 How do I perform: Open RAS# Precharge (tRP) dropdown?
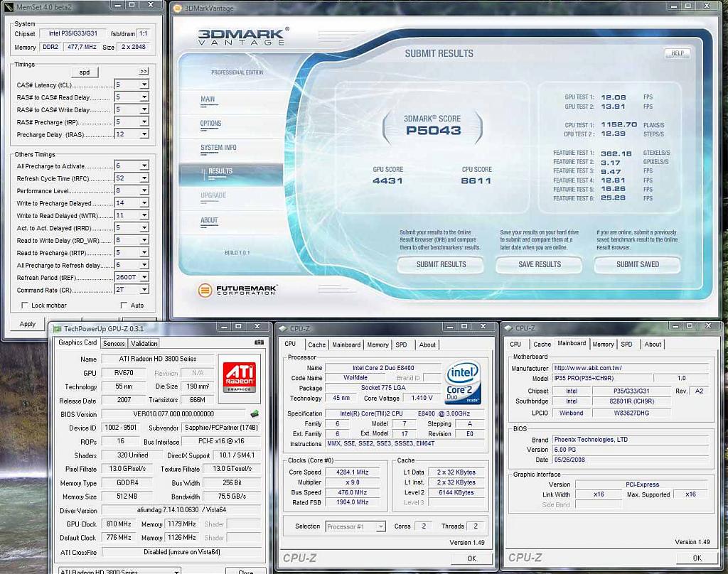coord(144,121)
